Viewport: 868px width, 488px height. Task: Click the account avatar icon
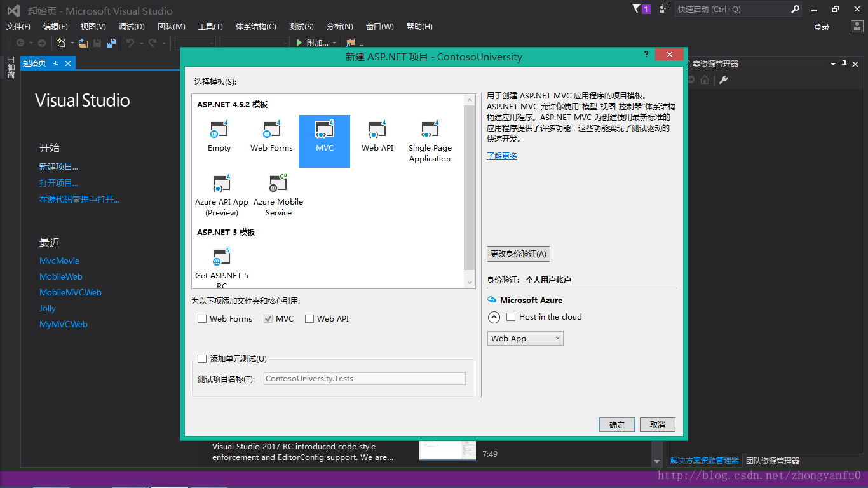pos(857,27)
